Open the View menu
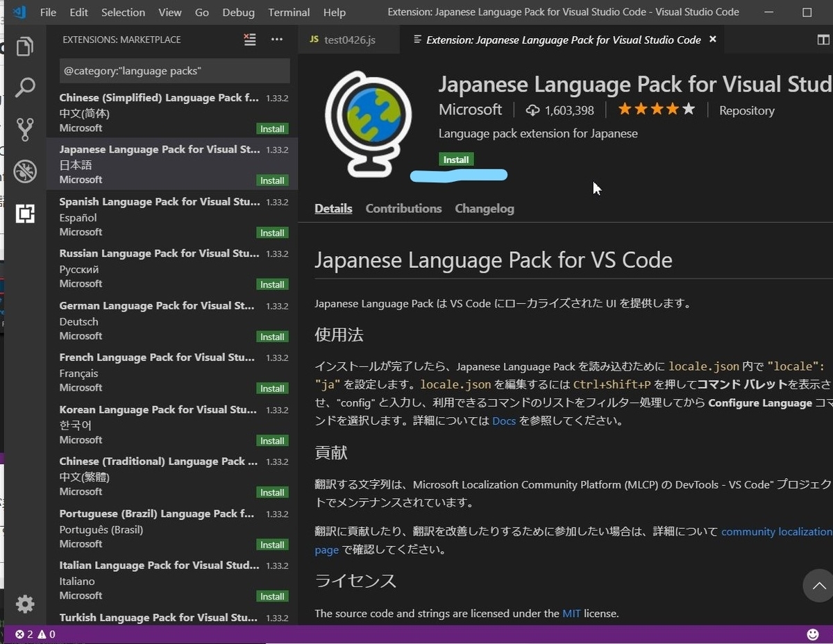 click(x=170, y=12)
